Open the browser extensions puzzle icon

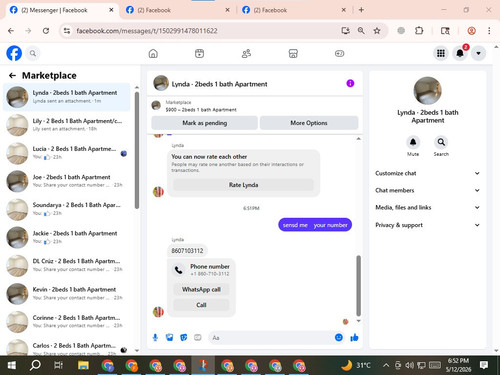pos(419,31)
